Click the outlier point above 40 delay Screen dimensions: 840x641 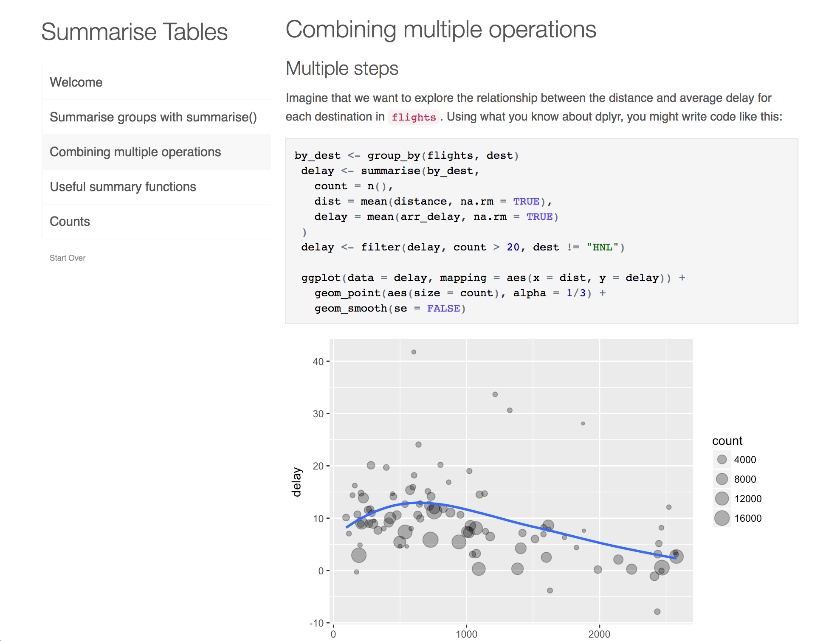[414, 352]
